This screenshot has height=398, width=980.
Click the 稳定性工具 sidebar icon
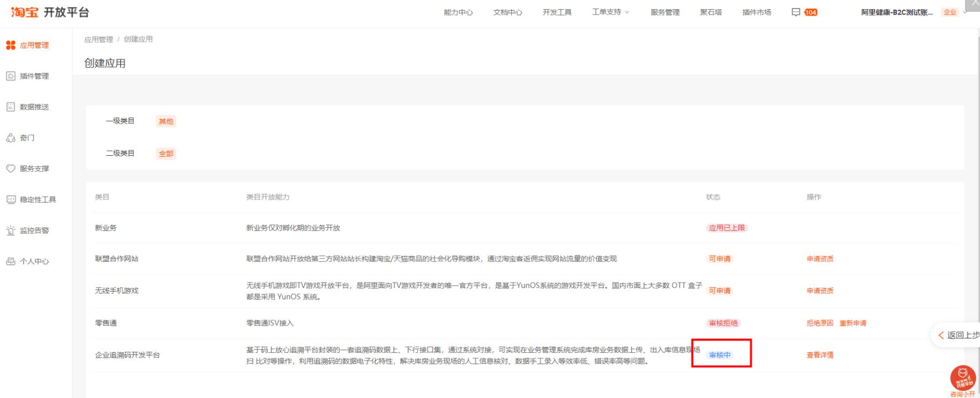pos(11,200)
